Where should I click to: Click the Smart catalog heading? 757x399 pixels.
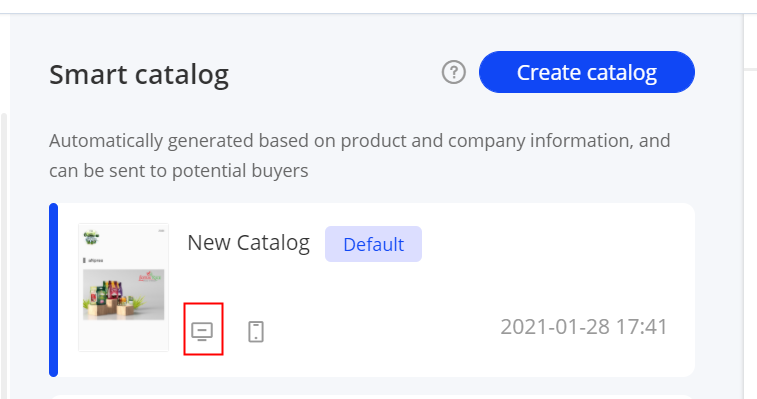click(139, 75)
